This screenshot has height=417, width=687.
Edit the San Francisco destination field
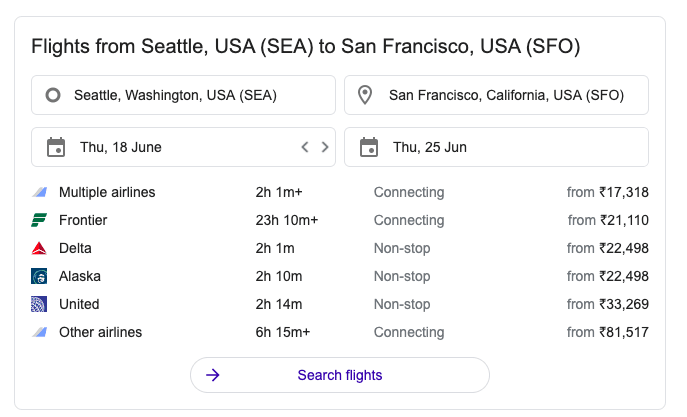[496, 95]
